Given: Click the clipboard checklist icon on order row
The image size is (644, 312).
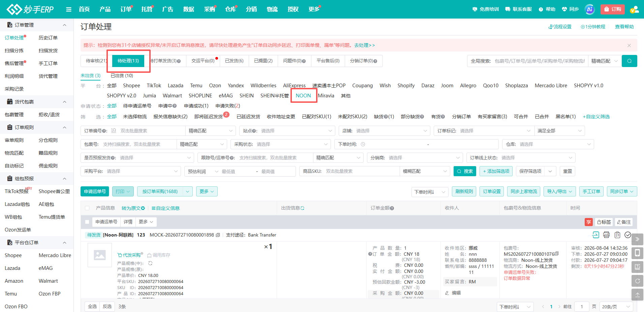Looking at the screenshot, I should pyautogui.click(x=617, y=235).
